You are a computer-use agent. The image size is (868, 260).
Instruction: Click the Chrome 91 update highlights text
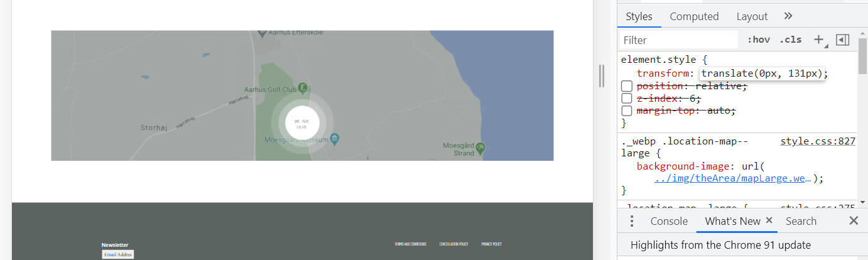point(720,245)
